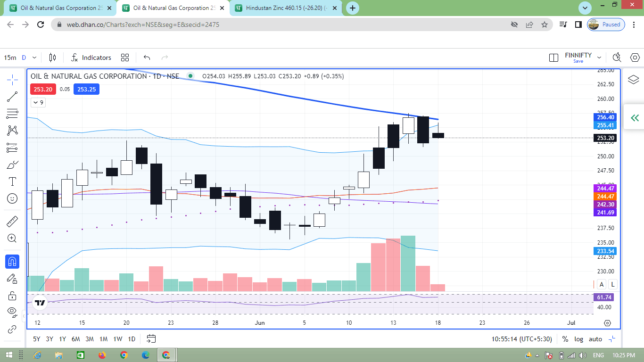Toggle log scale on price axis
644x362 pixels.
578,339
